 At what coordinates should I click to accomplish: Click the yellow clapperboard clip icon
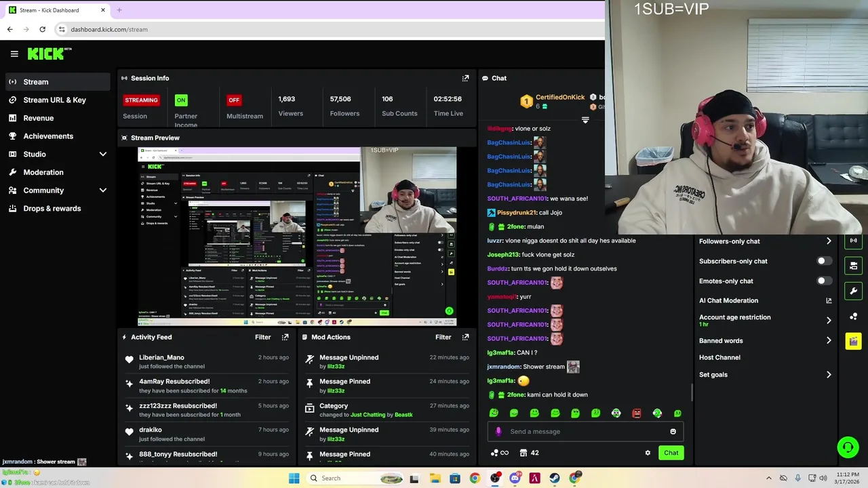[853, 341]
